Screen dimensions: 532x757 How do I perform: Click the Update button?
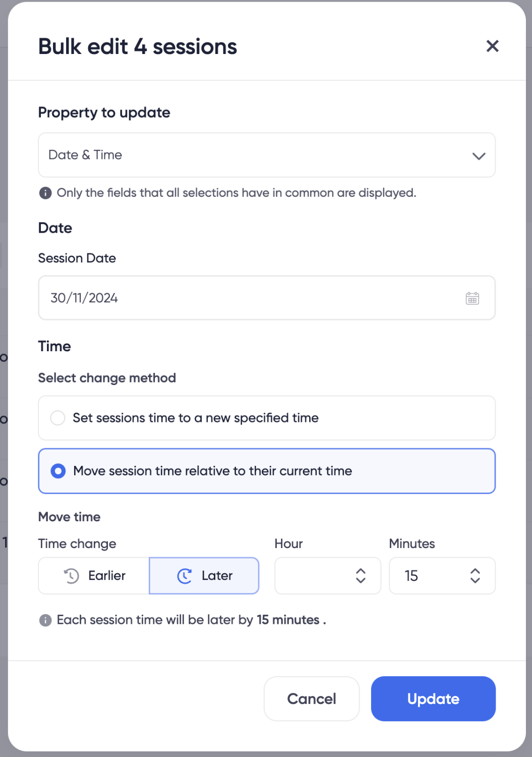pos(433,699)
